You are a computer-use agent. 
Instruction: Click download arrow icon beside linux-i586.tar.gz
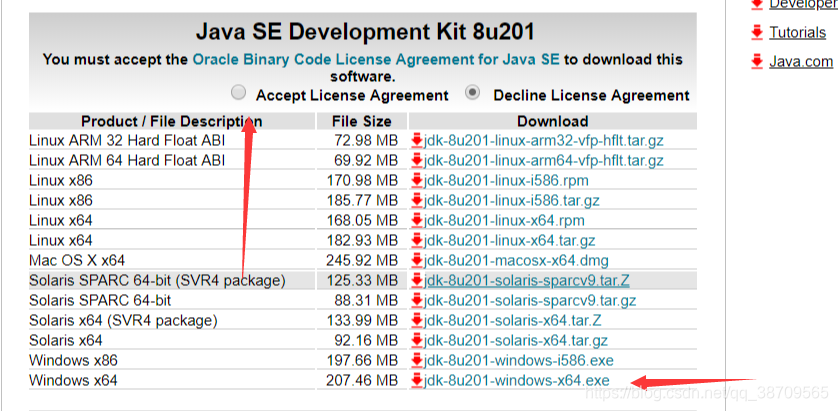click(x=417, y=200)
